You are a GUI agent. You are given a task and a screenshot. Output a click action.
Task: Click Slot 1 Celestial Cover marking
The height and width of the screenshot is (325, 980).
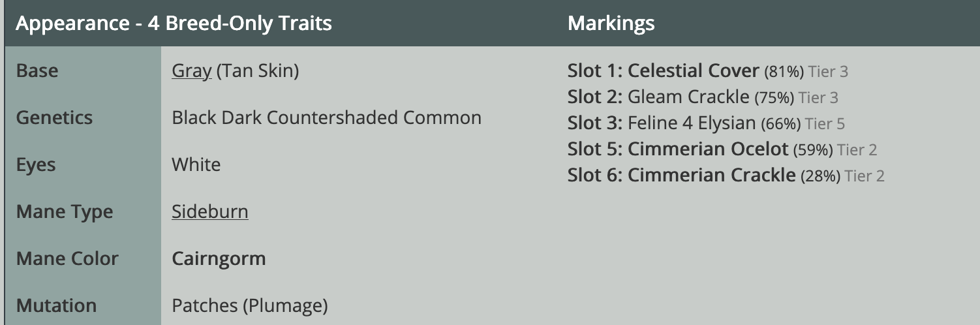point(693,70)
